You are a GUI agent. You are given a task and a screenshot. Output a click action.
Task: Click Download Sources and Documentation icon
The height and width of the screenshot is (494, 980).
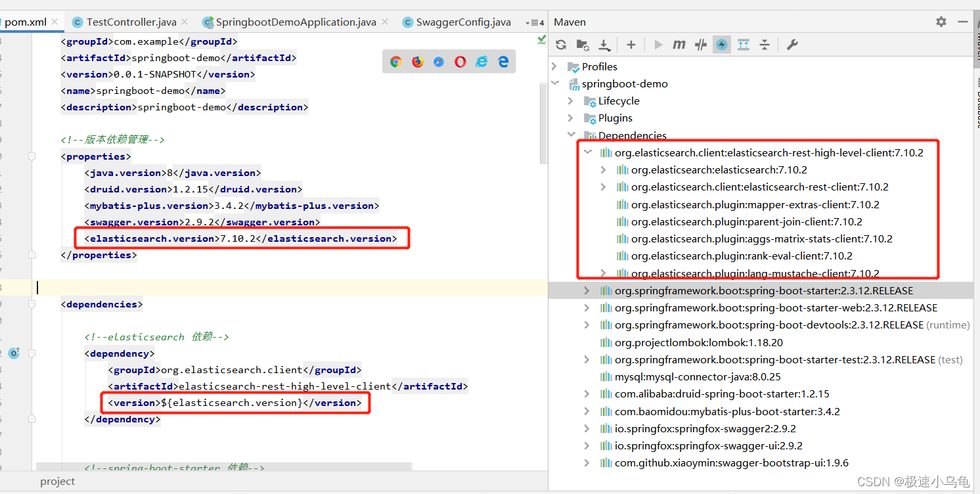click(604, 45)
